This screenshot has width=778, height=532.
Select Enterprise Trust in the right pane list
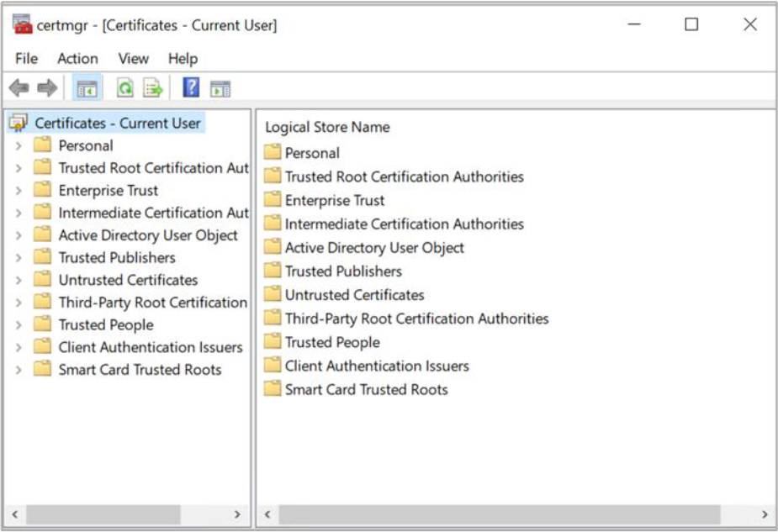pos(334,200)
